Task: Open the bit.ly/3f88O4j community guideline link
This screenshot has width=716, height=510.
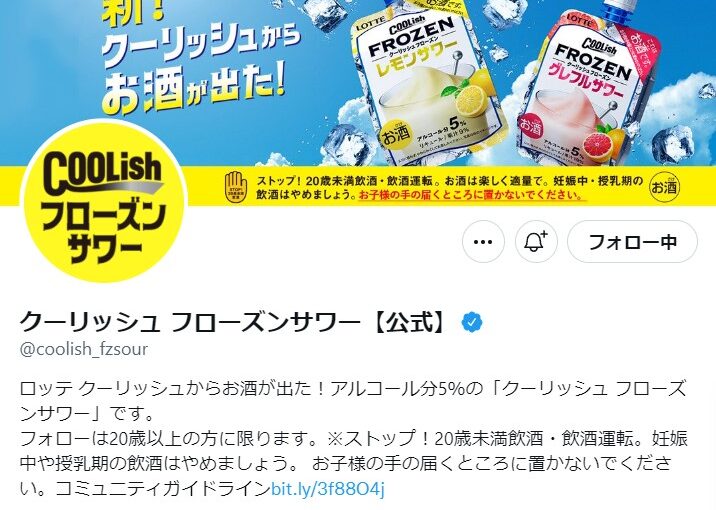Action: [327, 488]
